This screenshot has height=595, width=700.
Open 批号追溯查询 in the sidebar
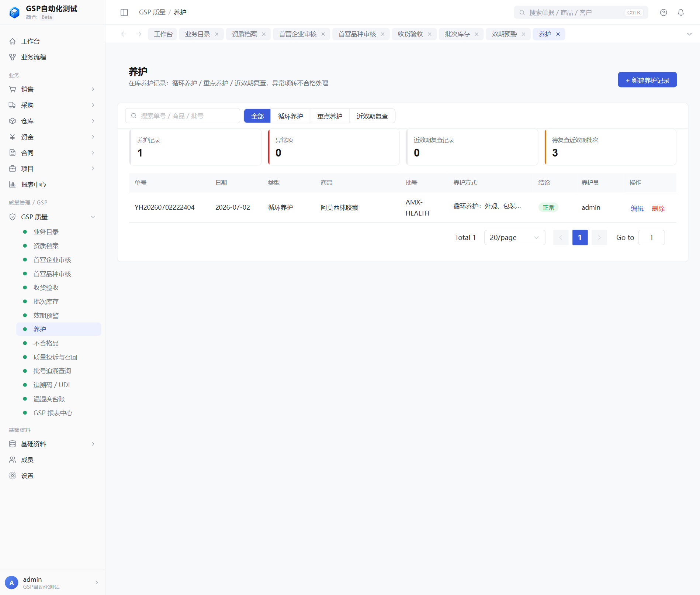pos(59,371)
